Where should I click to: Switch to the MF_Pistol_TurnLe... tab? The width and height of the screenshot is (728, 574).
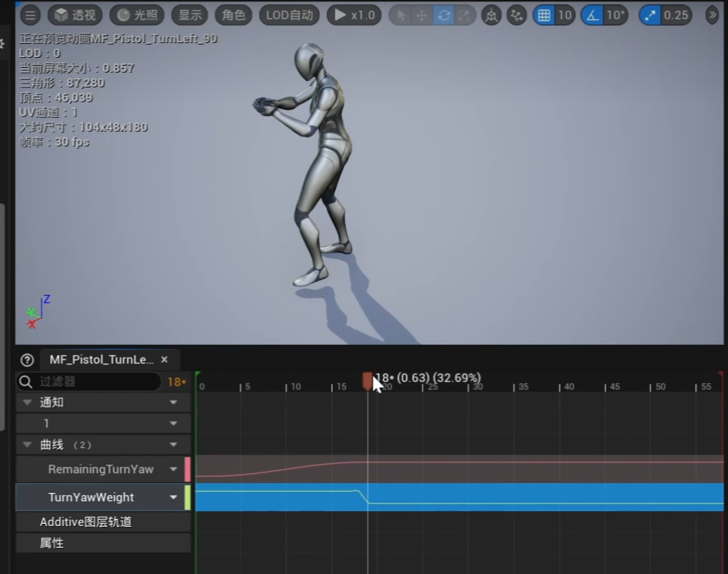click(x=101, y=360)
